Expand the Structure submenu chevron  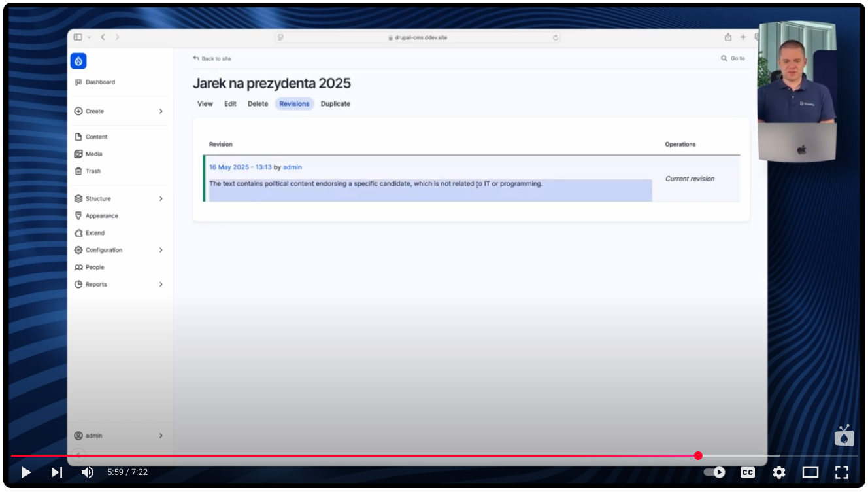tap(161, 198)
